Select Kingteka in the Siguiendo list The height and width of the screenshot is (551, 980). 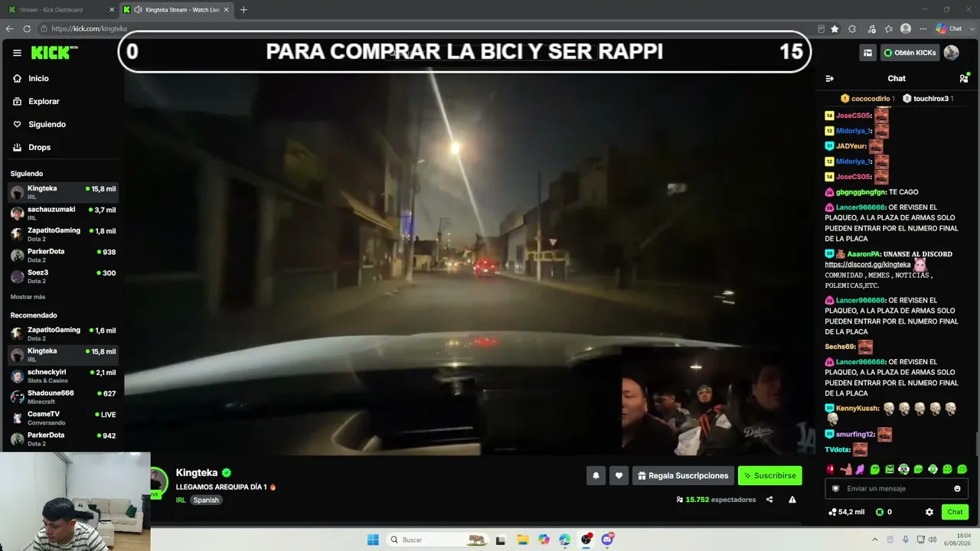pos(63,192)
